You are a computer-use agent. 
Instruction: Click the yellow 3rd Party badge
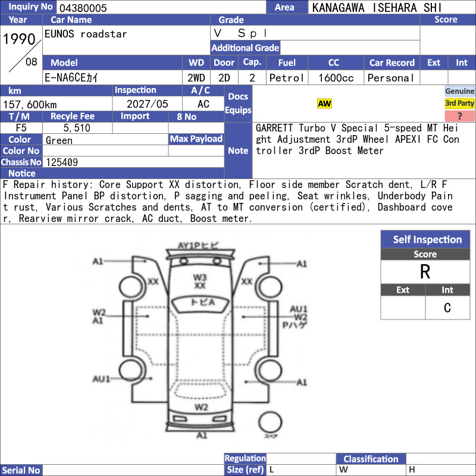pyautogui.click(x=459, y=104)
